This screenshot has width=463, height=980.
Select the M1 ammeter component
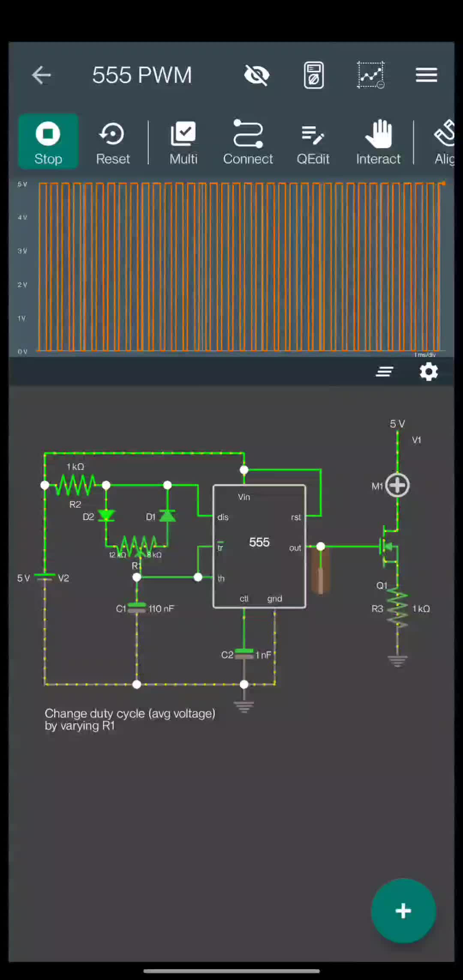pyautogui.click(x=397, y=486)
